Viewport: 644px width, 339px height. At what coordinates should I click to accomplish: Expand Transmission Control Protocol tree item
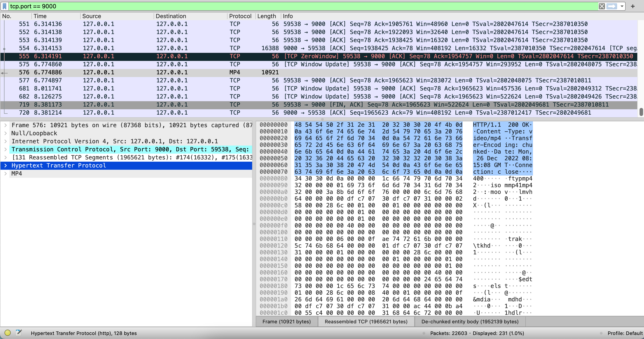[x=6, y=149]
